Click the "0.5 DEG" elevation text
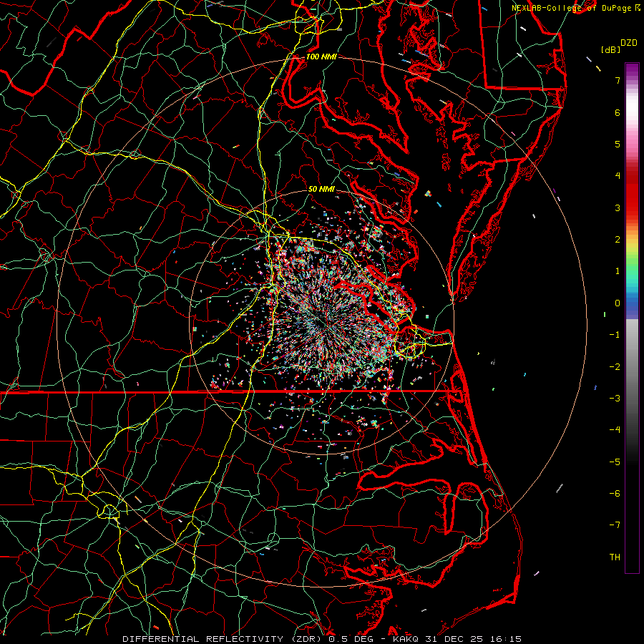The width and height of the screenshot is (644, 644). click(351, 639)
